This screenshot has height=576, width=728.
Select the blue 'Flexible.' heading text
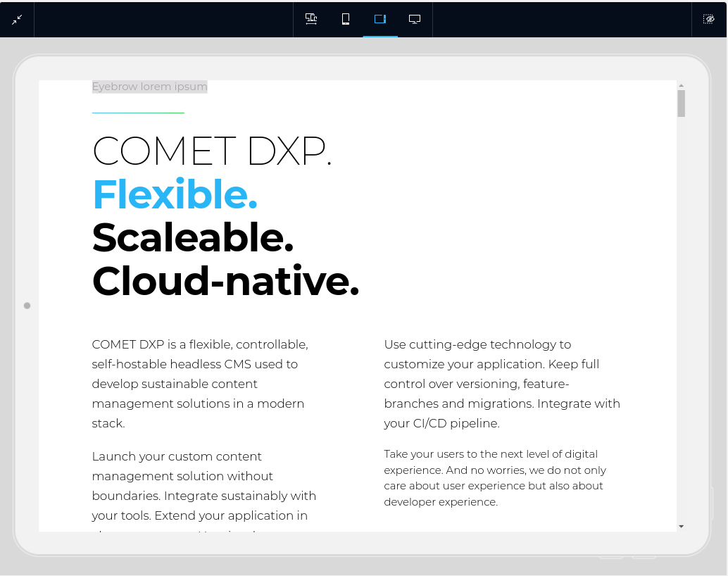point(175,195)
